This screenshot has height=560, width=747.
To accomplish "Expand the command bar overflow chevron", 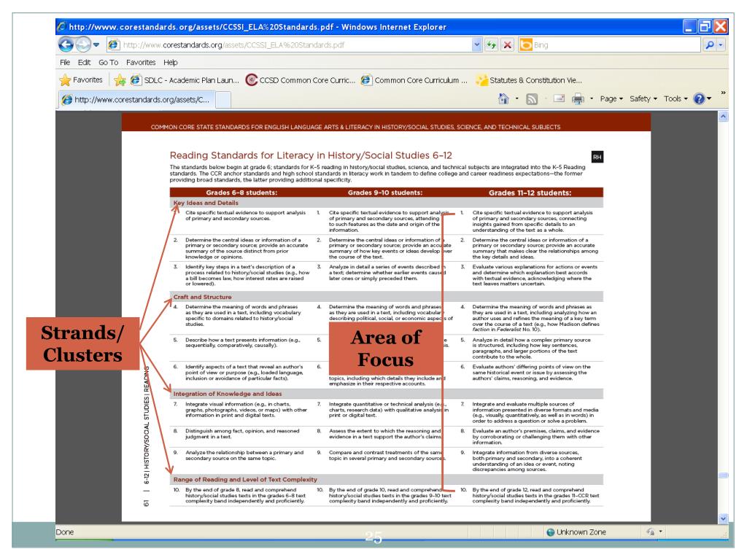I will click(723, 93).
